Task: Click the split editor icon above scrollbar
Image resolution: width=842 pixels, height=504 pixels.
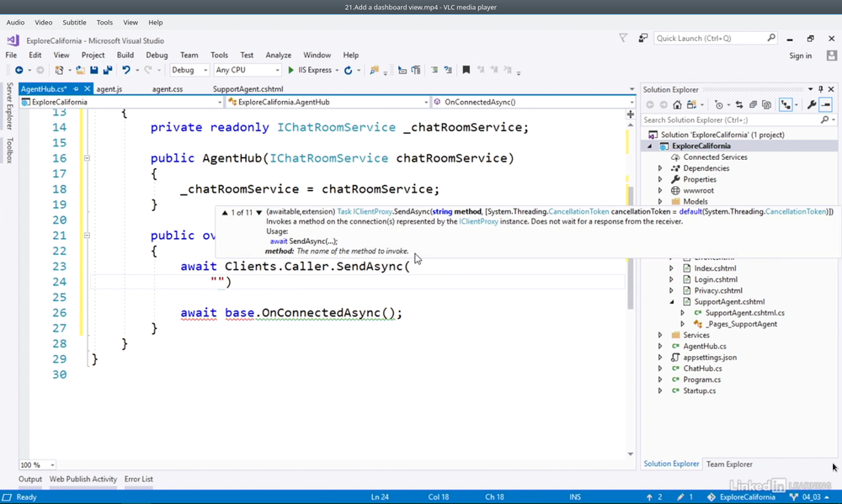Action: tap(631, 114)
